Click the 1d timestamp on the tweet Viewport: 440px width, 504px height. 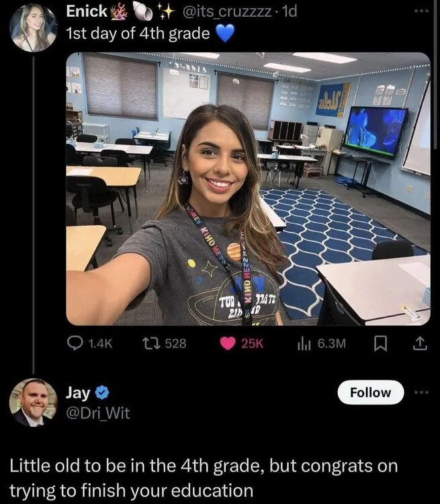[x=289, y=11]
